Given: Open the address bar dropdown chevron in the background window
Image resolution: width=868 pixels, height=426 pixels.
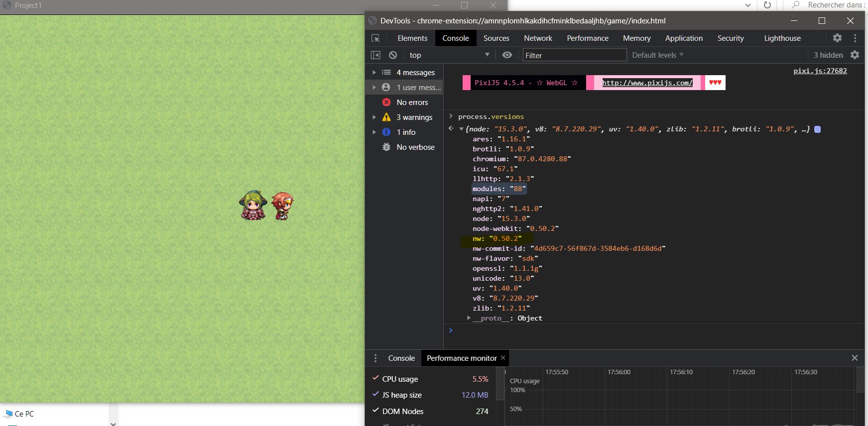Looking at the screenshot, I should point(747,5).
